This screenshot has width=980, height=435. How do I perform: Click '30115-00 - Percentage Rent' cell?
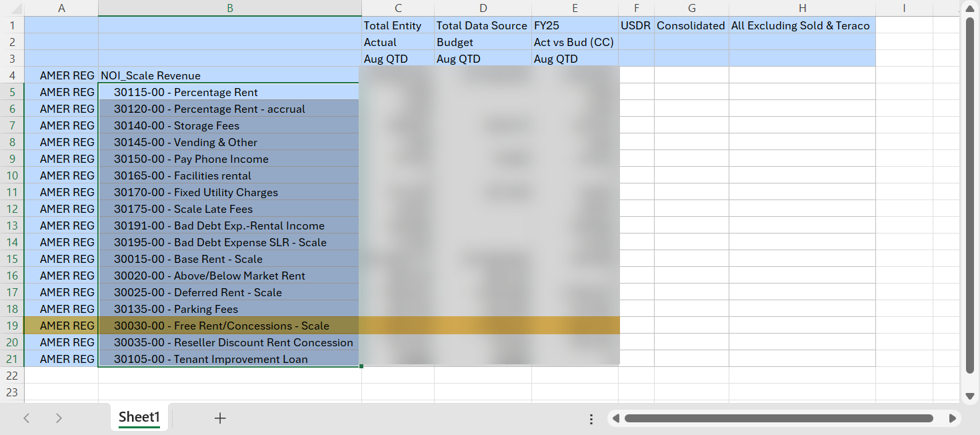230,92
